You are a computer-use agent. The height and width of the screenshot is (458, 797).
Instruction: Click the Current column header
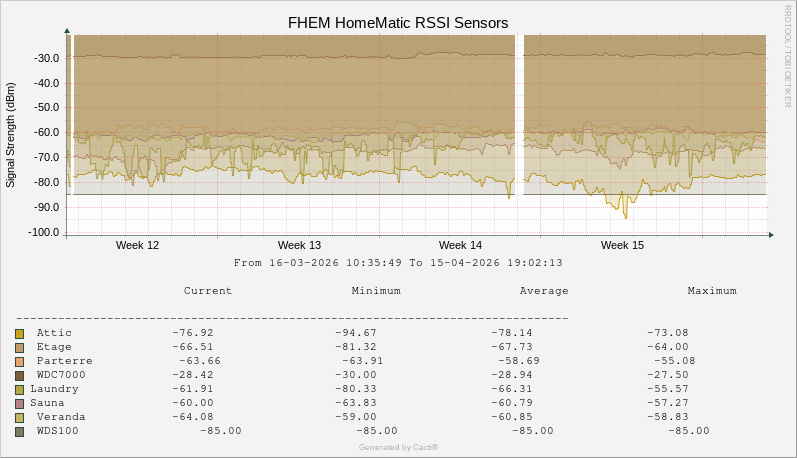(x=208, y=291)
